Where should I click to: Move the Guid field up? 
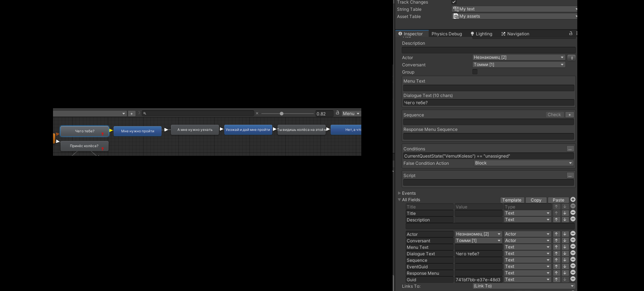click(x=556, y=279)
